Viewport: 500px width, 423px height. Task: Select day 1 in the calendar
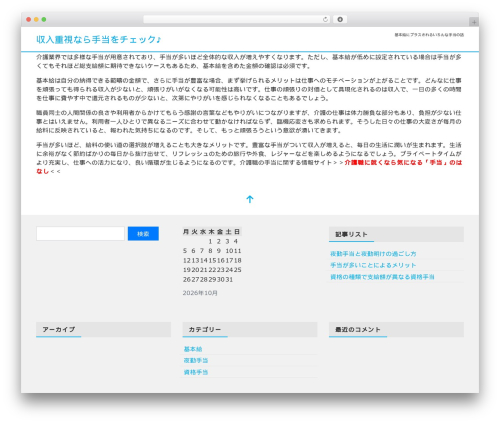210,241
